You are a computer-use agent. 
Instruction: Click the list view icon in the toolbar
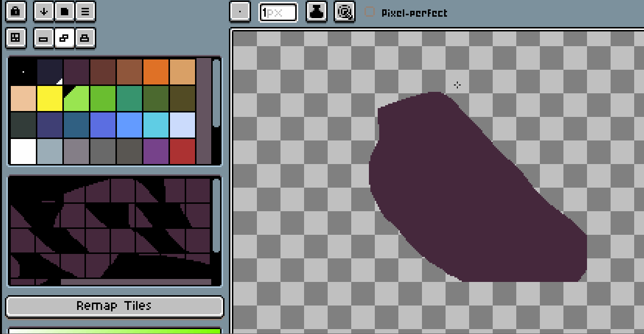(x=85, y=11)
